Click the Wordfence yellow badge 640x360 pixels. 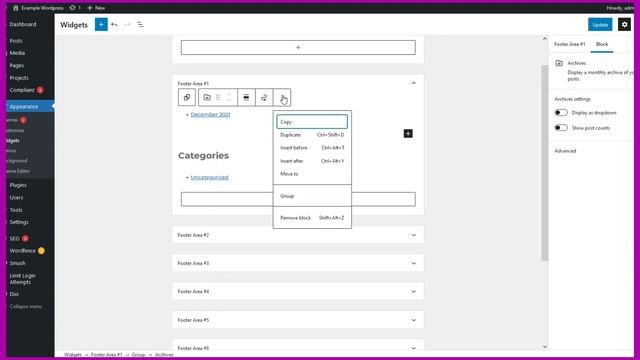click(41, 251)
